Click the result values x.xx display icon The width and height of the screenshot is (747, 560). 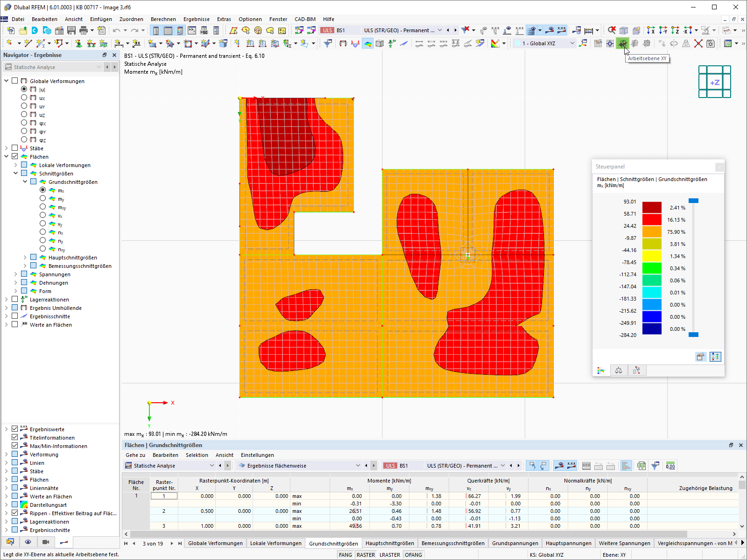tap(571, 465)
